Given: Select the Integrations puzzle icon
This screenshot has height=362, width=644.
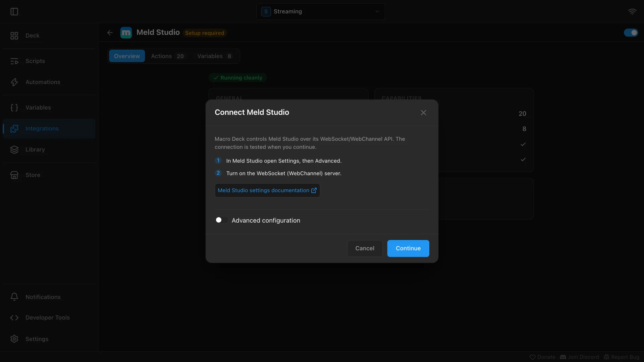Looking at the screenshot, I should pos(14,129).
